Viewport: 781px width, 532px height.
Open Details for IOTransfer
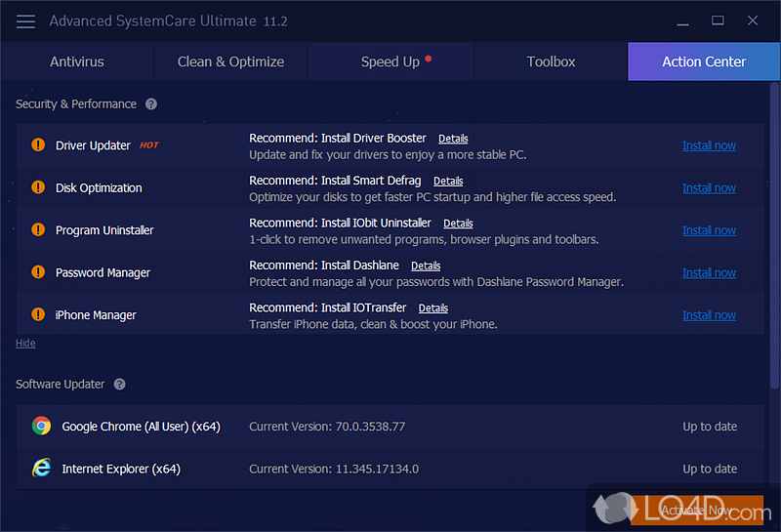[x=433, y=307]
